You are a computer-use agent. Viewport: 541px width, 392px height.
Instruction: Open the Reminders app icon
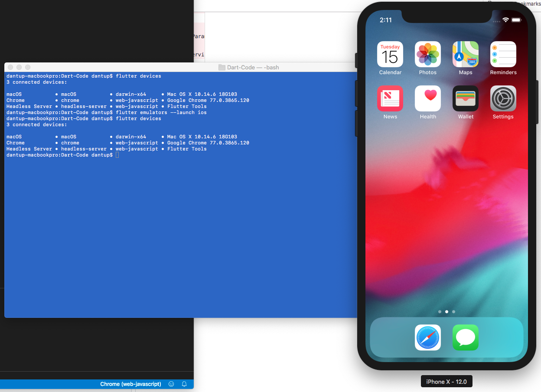pos(503,54)
